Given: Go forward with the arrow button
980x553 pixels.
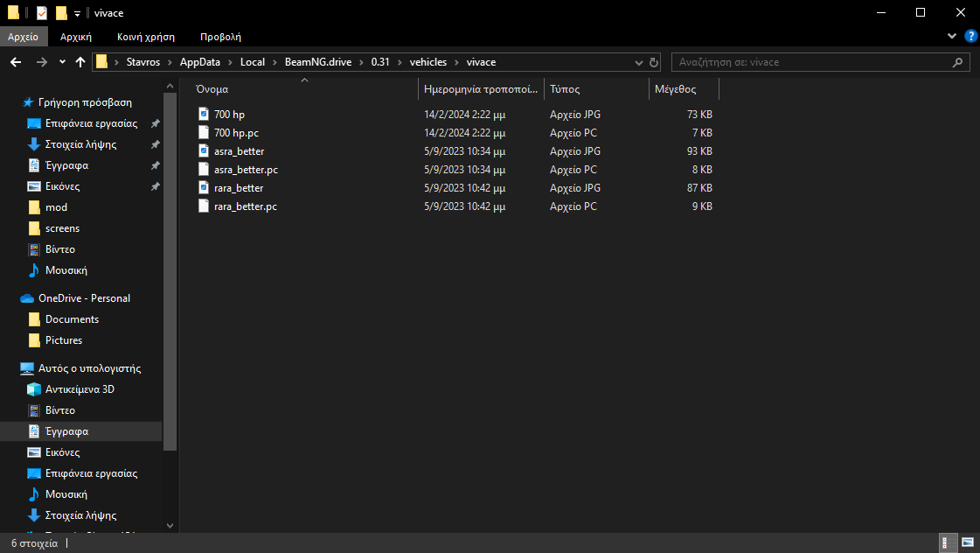Looking at the screenshot, I should [41, 62].
